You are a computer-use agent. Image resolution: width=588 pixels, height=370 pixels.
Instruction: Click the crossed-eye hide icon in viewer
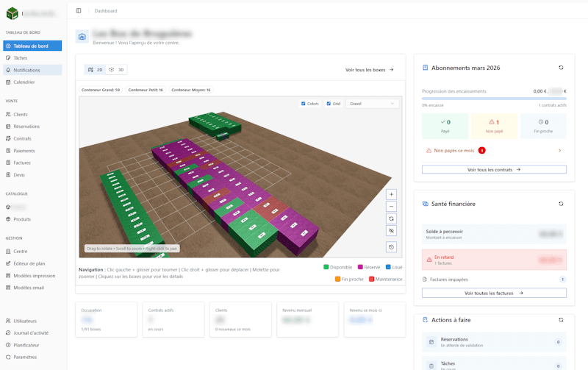(x=391, y=231)
